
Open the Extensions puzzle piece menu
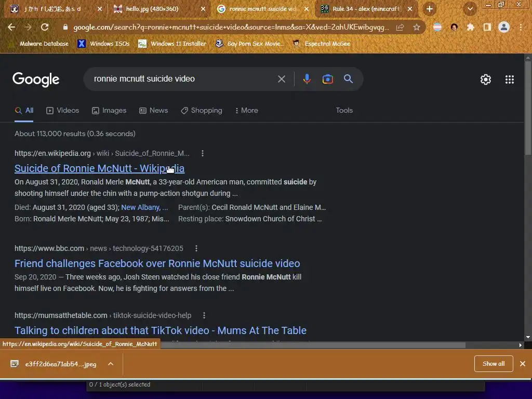pos(470,27)
